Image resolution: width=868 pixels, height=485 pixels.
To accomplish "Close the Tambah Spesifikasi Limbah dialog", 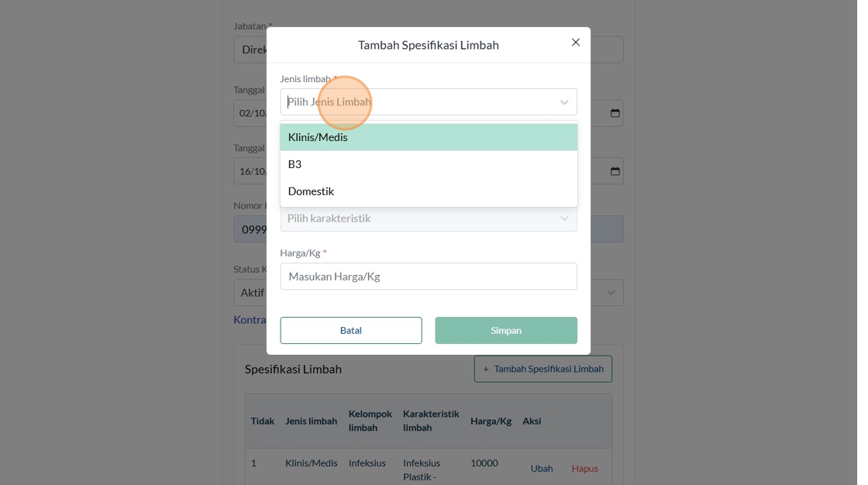I will 575,43.
